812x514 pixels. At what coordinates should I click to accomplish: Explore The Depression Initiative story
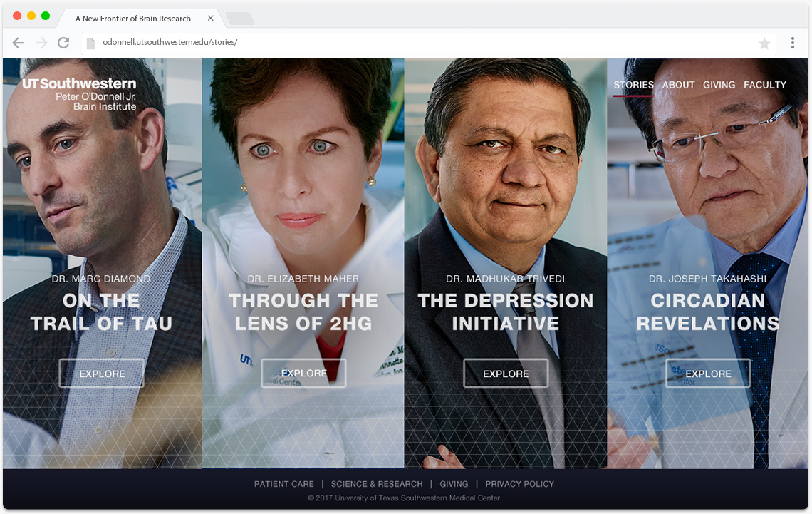[x=506, y=373]
